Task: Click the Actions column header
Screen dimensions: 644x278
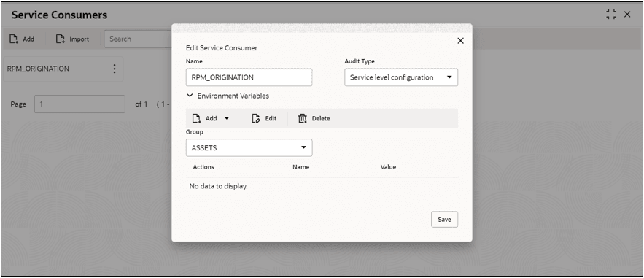Action: [x=203, y=167]
